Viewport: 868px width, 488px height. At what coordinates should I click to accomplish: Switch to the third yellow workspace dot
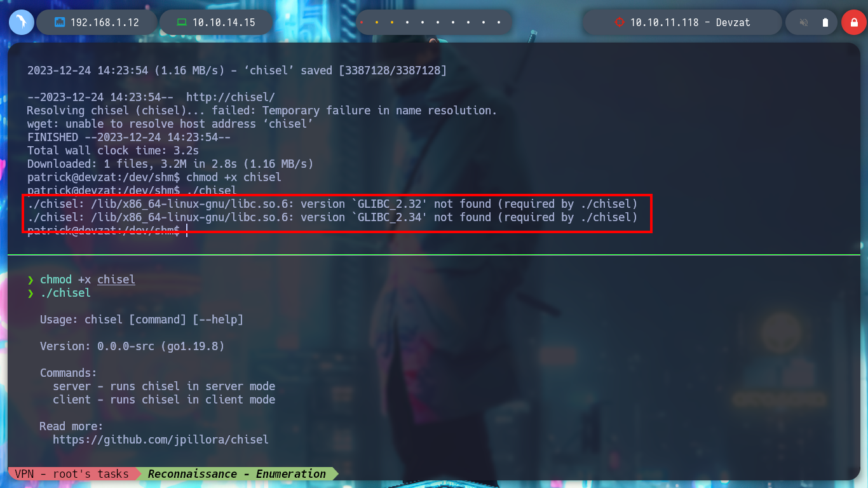click(391, 23)
